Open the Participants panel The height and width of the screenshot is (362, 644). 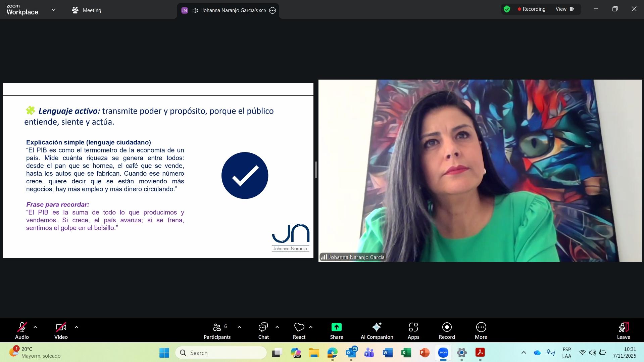click(217, 331)
